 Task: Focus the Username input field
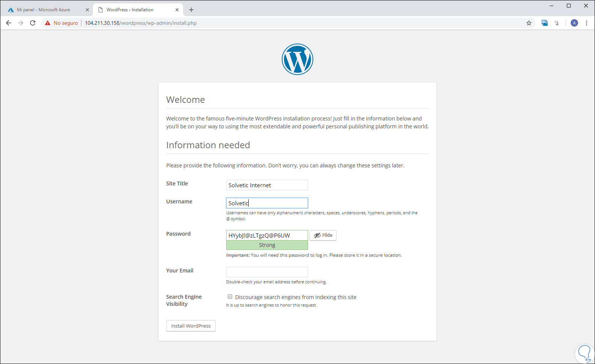[x=267, y=203]
